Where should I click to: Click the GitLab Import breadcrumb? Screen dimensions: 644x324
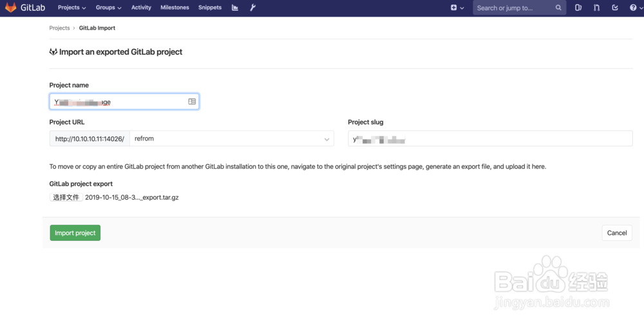[97, 28]
